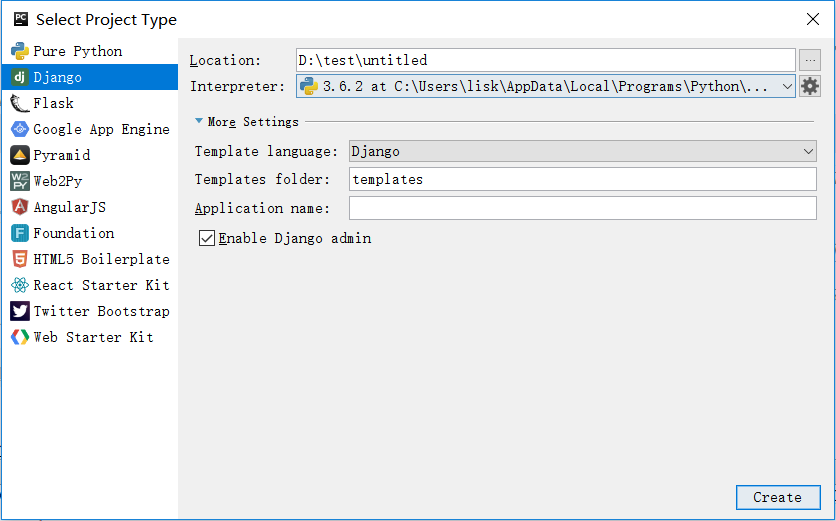This screenshot has width=836, height=521.
Task: Click the Twitter Bootstrap bird icon
Action: click(20, 311)
